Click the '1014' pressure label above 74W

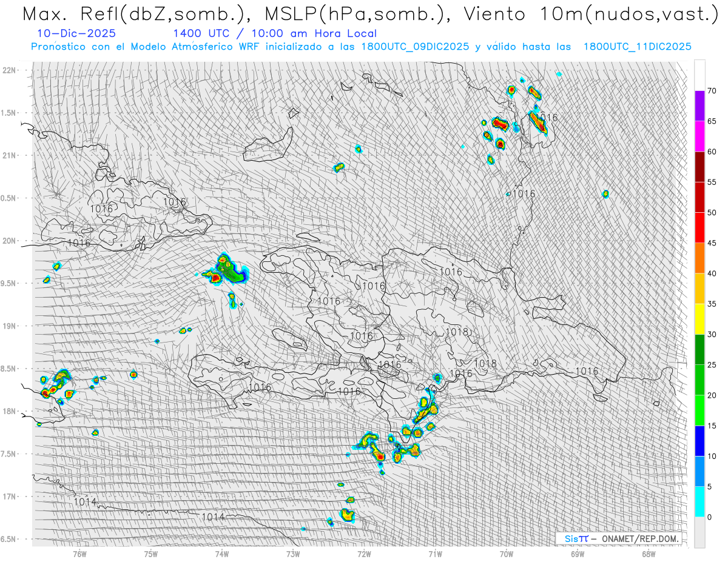tap(213, 517)
